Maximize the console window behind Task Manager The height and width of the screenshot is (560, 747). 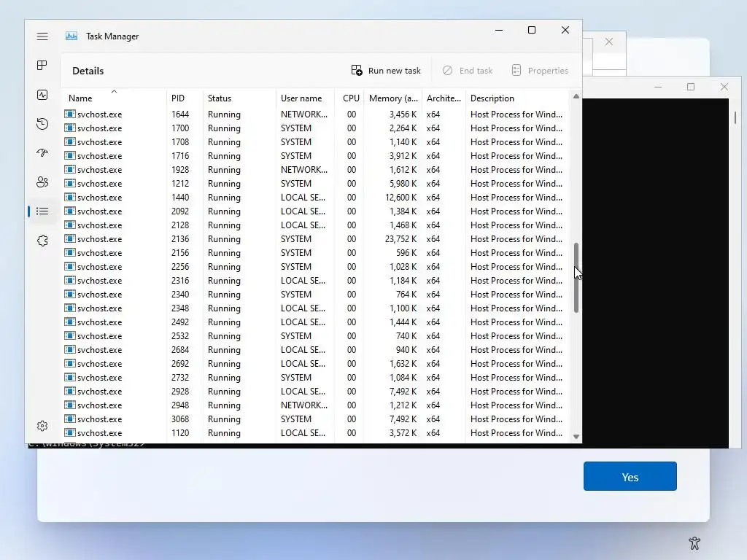[691, 87]
